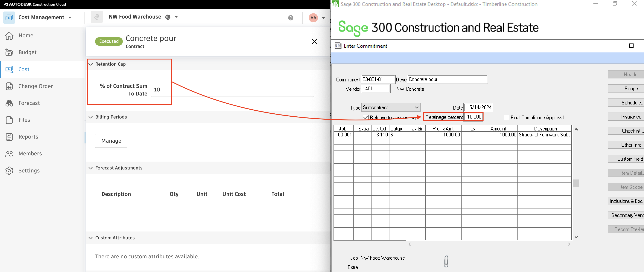644x272 pixels.
Task: Click the Home sidebar icon
Action: pyautogui.click(x=9, y=36)
